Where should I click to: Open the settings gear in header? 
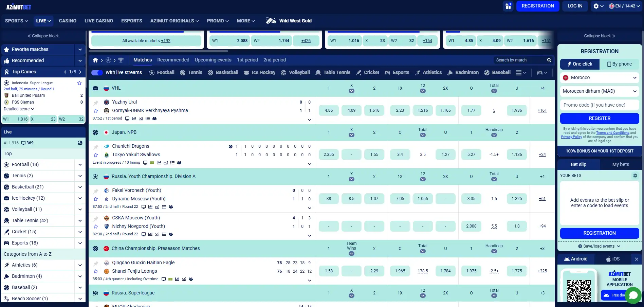pyautogui.click(x=596, y=6)
